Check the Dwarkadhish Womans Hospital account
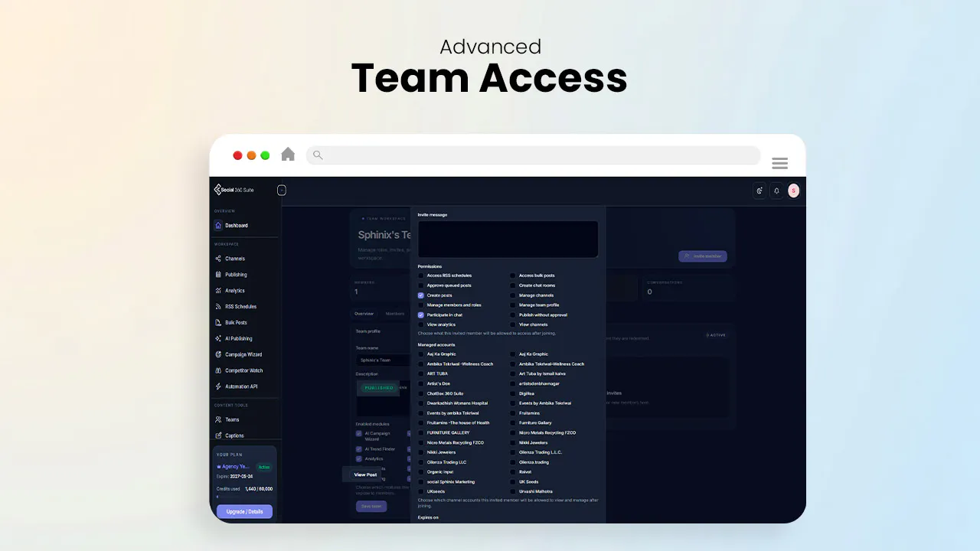980x551 pixels. coord(421,403)
